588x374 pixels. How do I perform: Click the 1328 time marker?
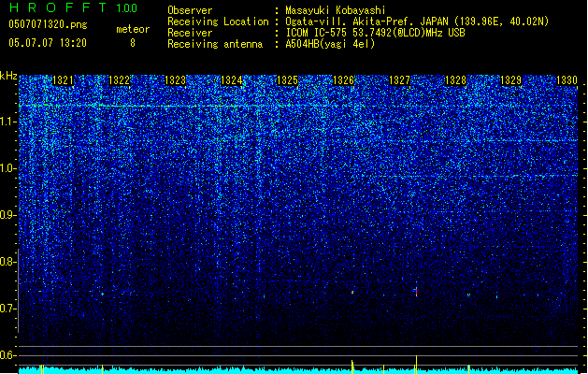tap(455, 80)
